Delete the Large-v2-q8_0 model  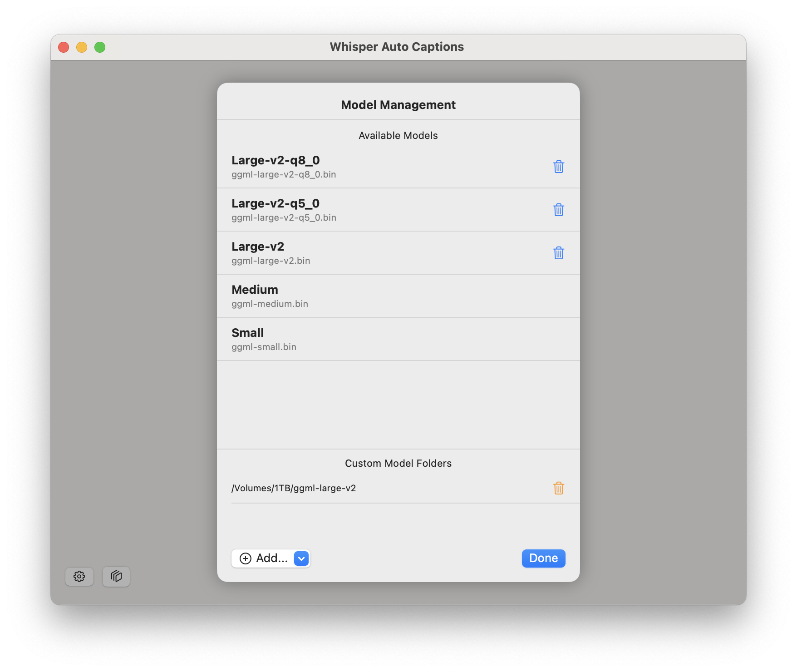[x=559, y=167]
